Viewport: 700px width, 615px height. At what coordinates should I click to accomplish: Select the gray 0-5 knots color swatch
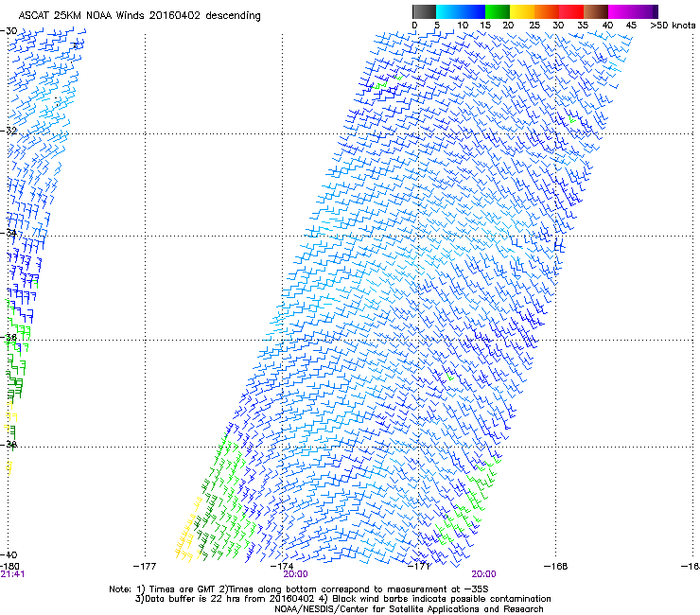pos(425,11)
